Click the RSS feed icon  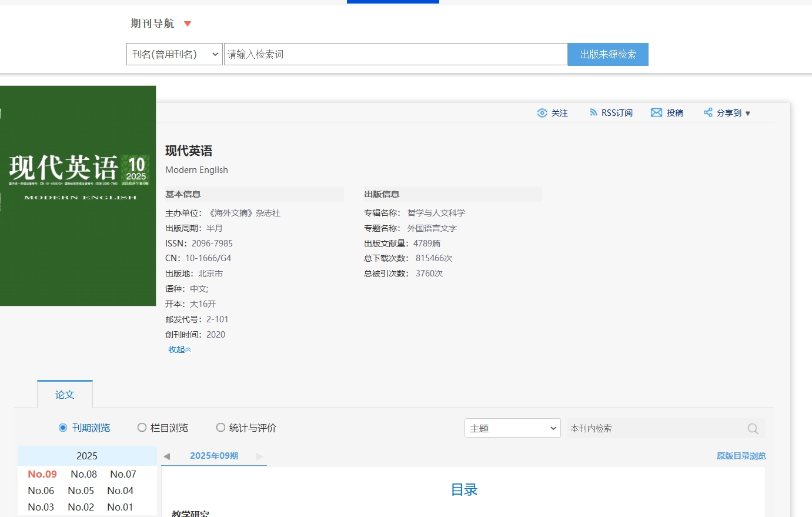tap(593, 112)
